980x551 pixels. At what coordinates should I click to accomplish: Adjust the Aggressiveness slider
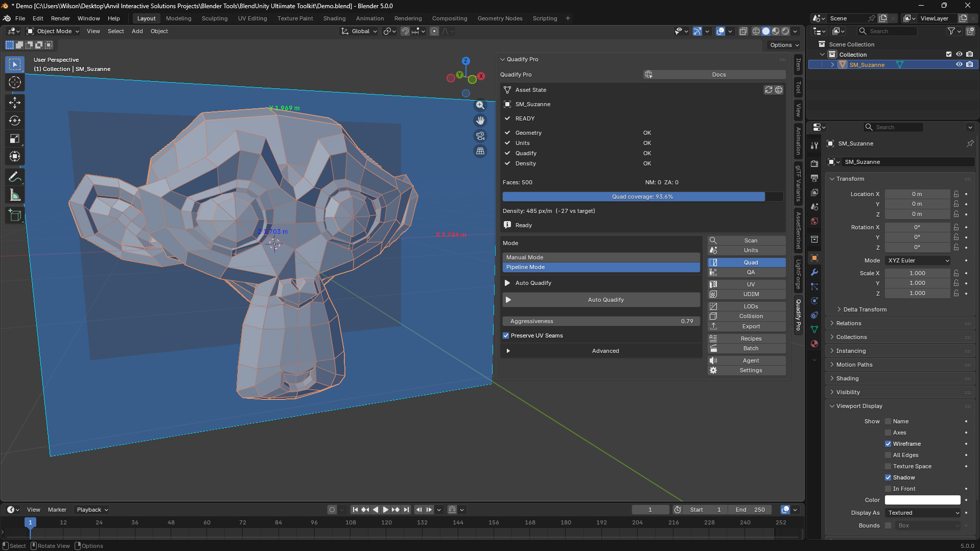pyautogui.click(x=601, y=321)
